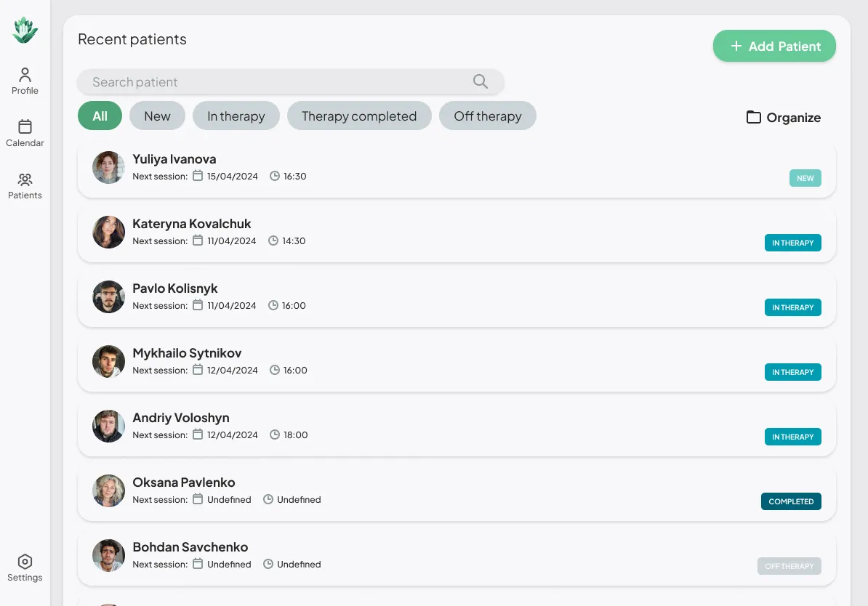
Task: Click the Organize folder icon
Action: (753, 117)
